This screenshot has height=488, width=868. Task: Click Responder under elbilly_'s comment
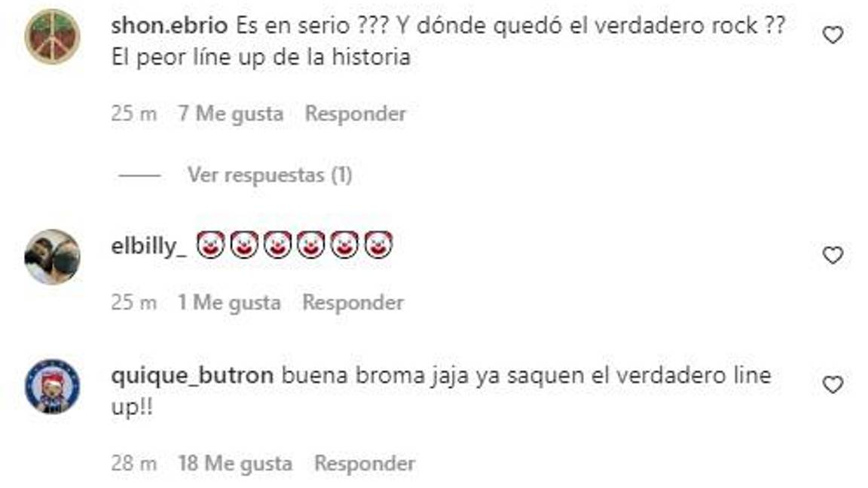click(353, 303)
